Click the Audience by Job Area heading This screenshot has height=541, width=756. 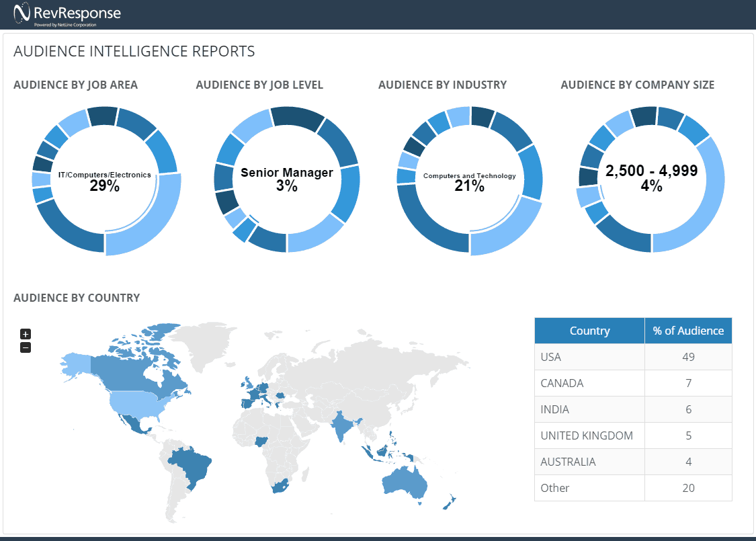[x=75, y=85]
